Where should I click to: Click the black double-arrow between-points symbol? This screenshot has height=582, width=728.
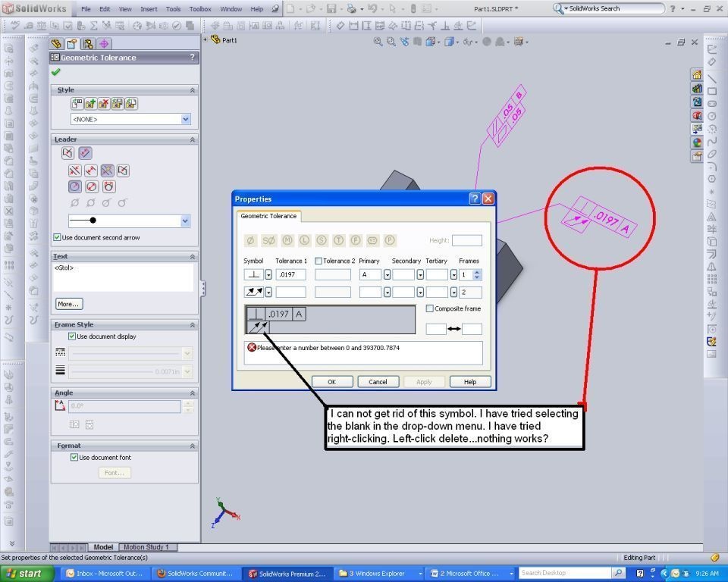(x=453, y=329)
